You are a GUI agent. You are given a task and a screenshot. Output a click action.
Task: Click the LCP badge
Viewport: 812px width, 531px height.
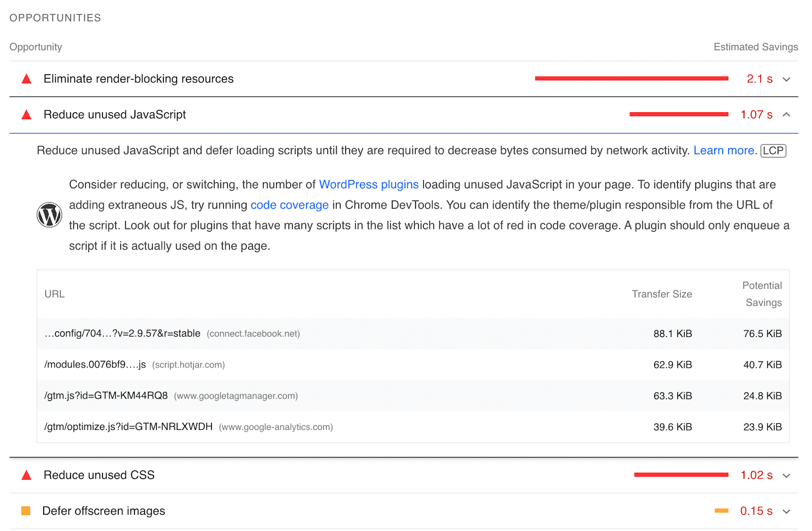pos(773,151)
